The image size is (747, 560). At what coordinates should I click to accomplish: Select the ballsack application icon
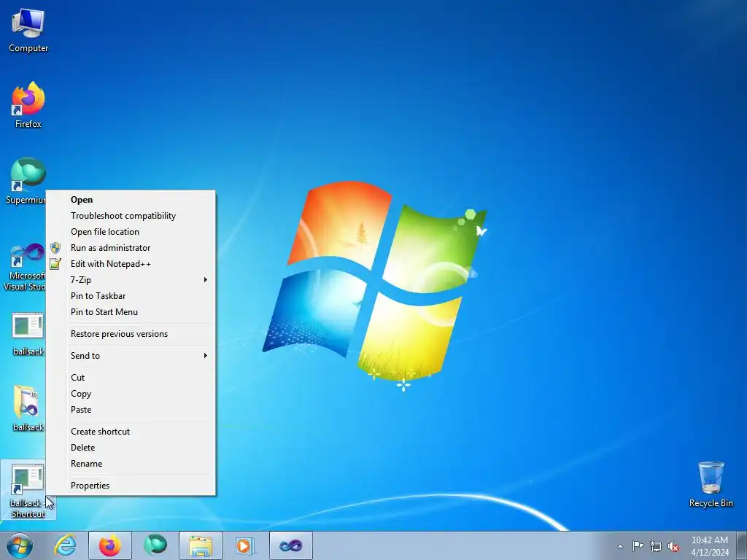pyautogui.click(x=28, y=333)
